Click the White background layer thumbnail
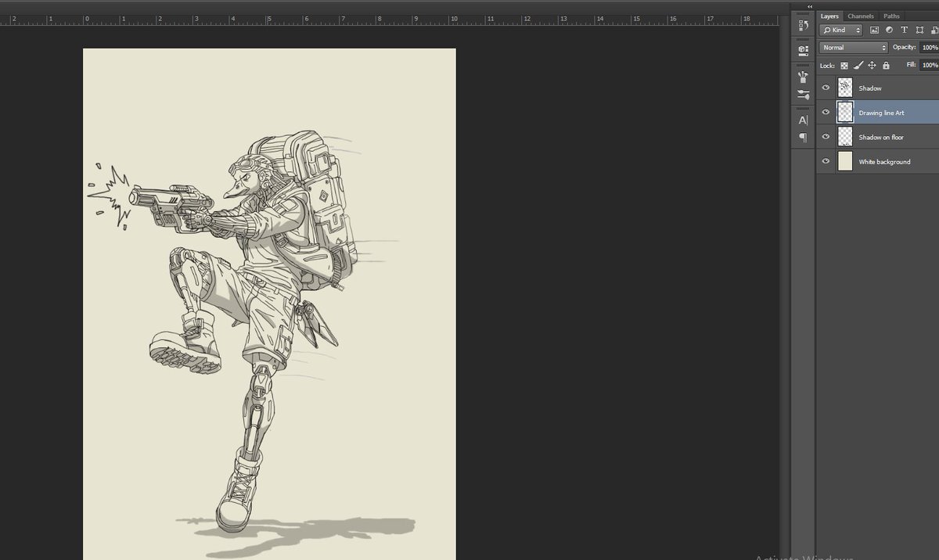939x560 pixels. pos(845,161)
